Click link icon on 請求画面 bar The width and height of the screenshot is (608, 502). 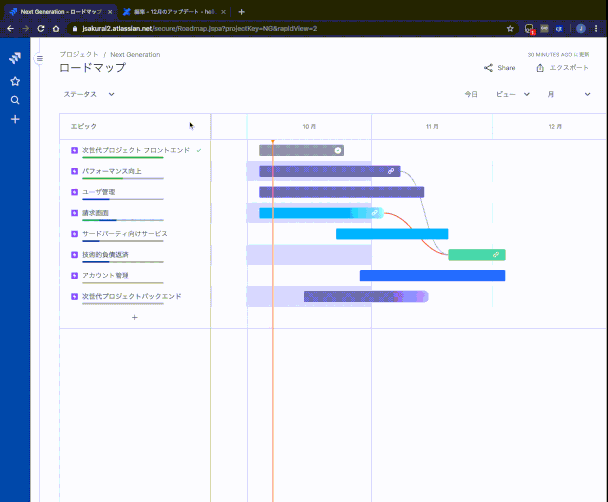tap(375, 213)
